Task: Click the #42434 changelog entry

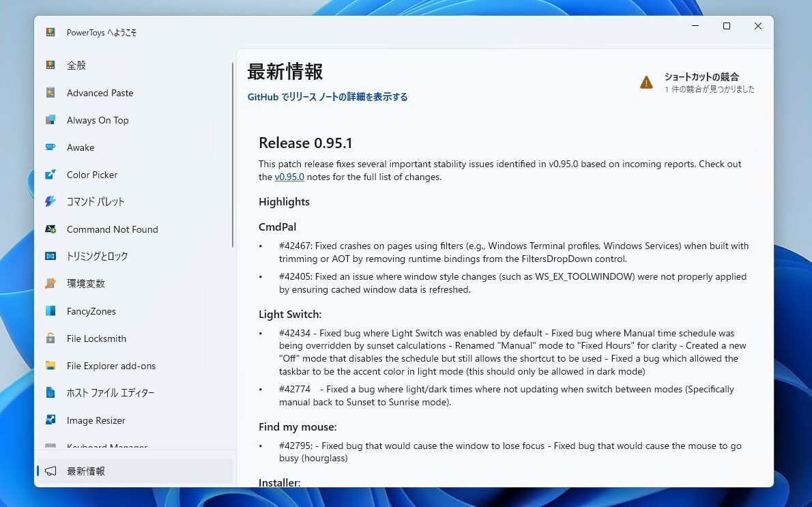Action: [512, 352]
